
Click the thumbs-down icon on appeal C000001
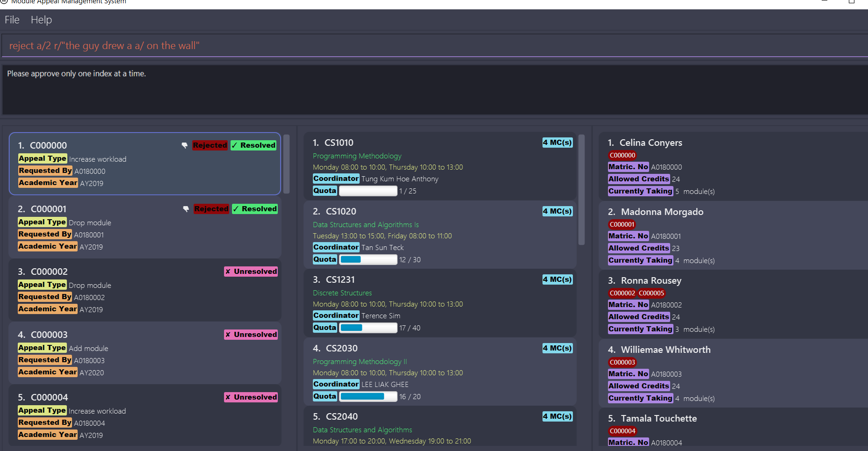(x=186, y=209)
